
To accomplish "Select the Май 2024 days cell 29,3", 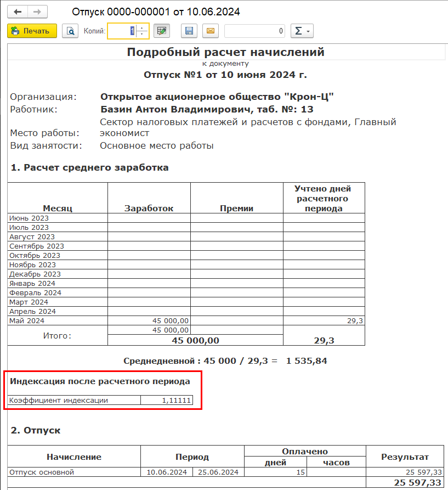I will tap(324, 320).
